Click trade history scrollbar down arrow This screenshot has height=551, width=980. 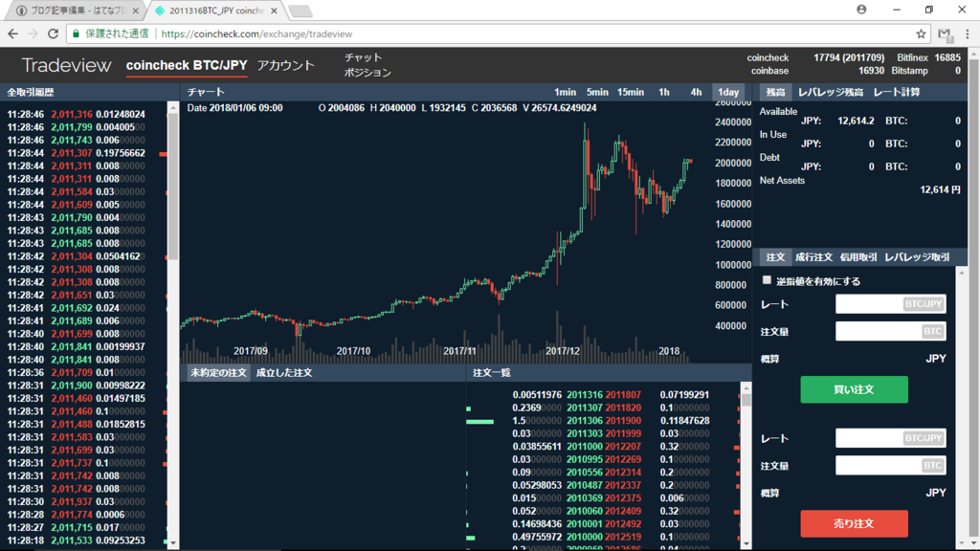coord(173,543)
